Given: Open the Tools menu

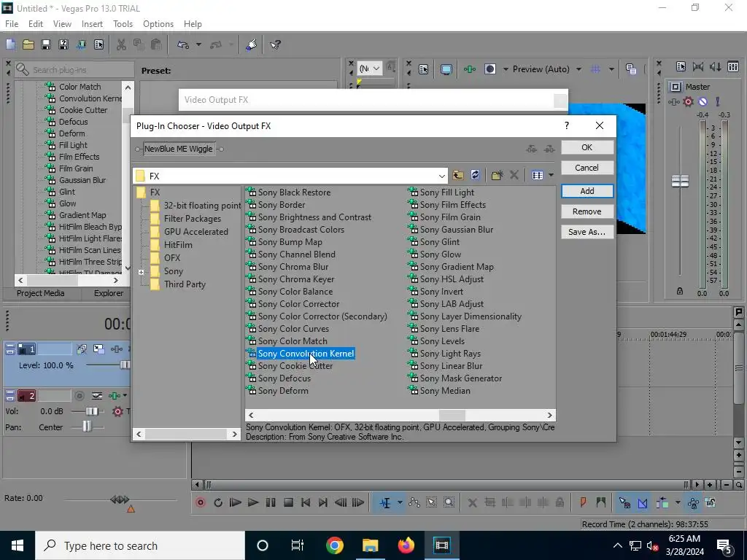Looking at the screenshot, I should tap(123, 24).
